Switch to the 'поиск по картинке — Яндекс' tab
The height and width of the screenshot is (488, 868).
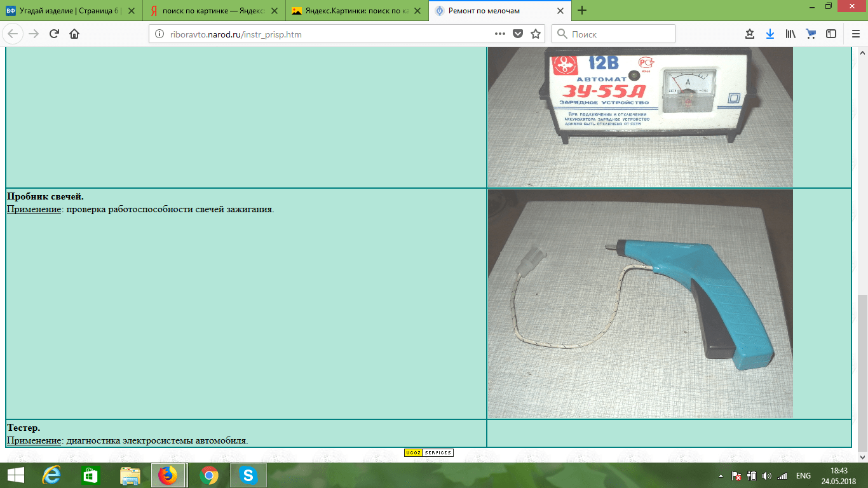214,11
